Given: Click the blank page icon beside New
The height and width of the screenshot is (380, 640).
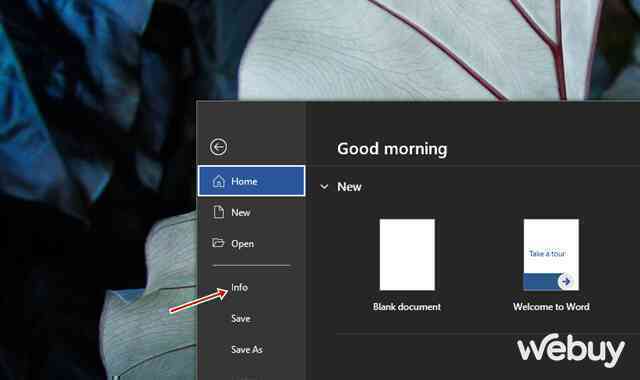Looking at the screenshot, I should 219,212.
